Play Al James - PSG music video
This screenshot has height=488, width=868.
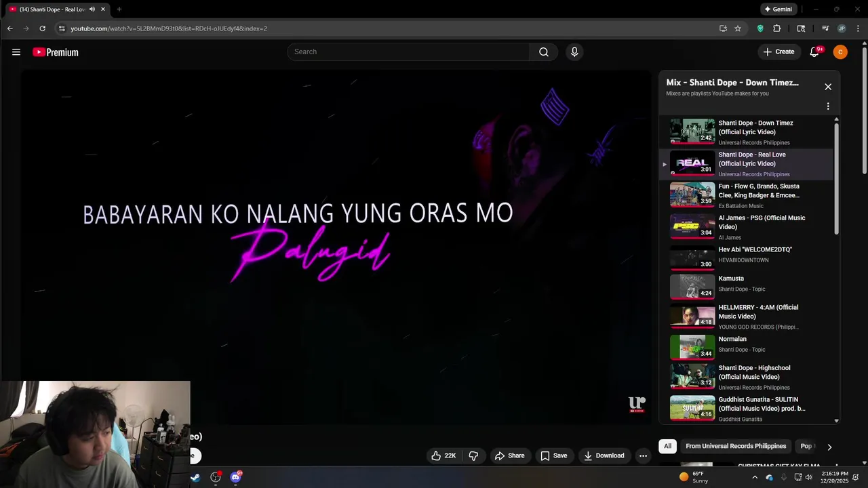coord(746,227)
